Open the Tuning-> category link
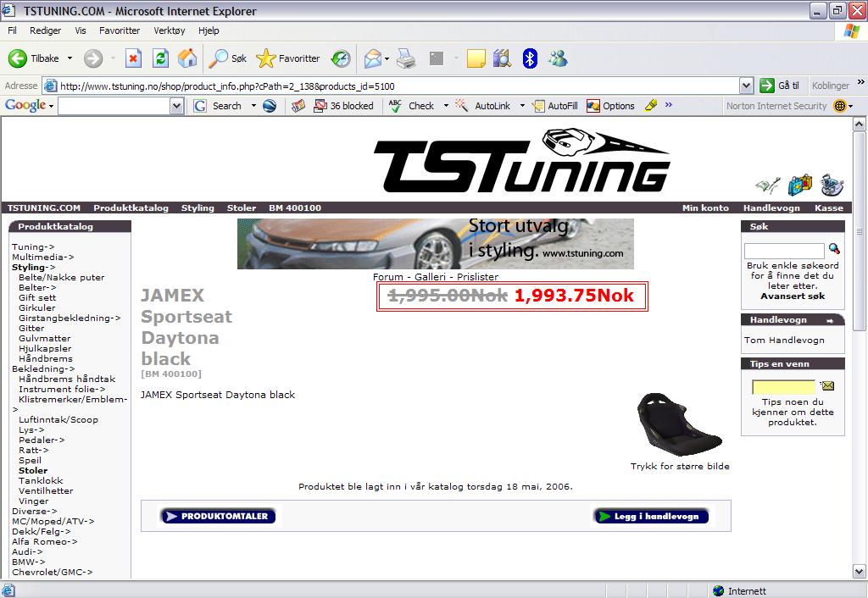The height and width of the screenshot is (598, 868). click(x=33, y=246)
